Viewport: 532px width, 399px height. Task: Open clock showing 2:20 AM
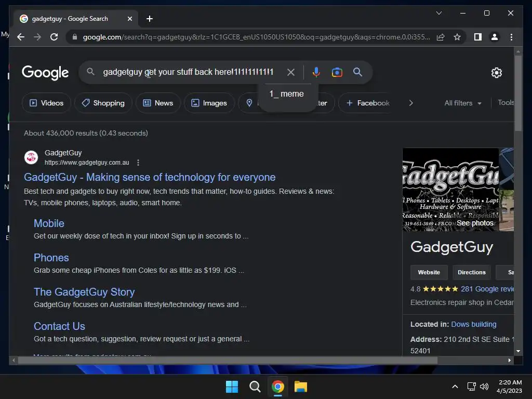(x=509, y=387)
